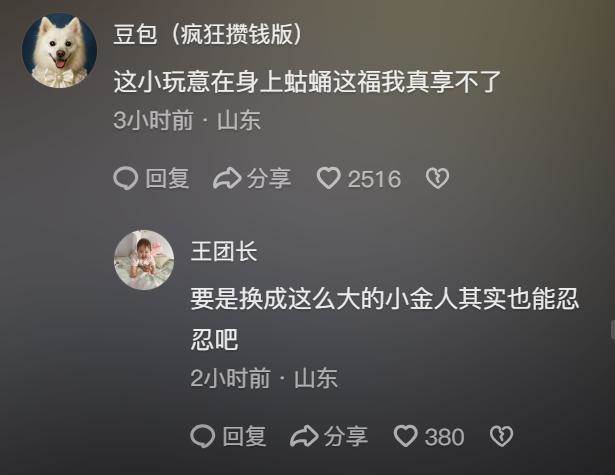This screenshot has width=615, height=475.
Task: Click the scroll handle on the right edge
Action: tap(613, 329)
